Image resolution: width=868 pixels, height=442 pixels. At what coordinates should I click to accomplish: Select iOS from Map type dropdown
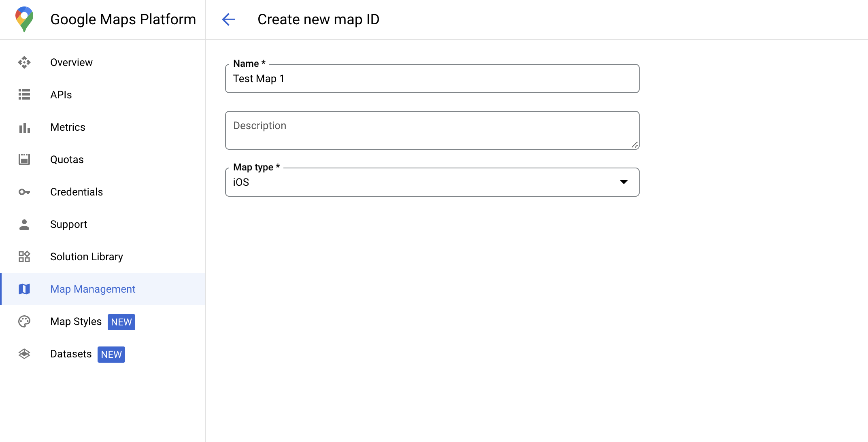click(432, 181)
